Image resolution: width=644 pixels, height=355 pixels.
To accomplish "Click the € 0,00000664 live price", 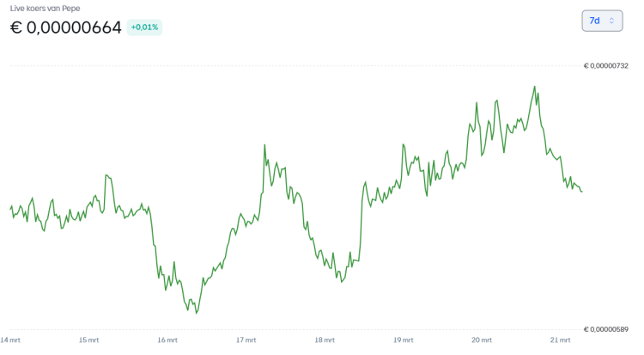I will pos(66,28).
